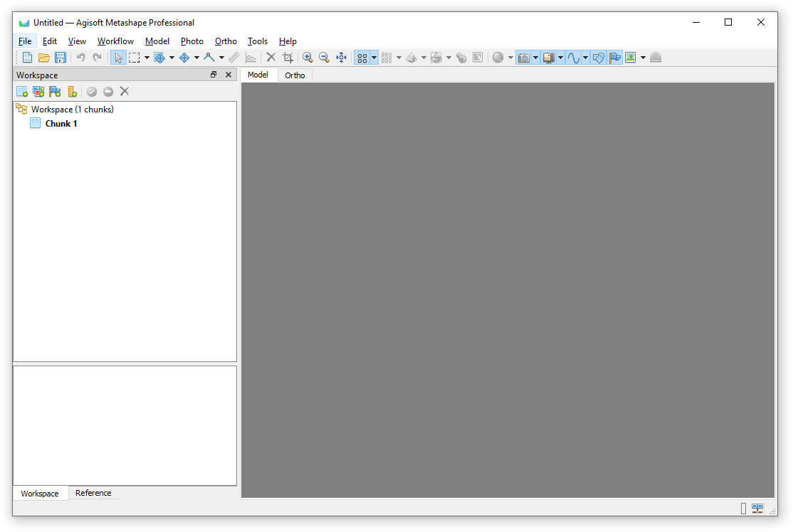
Task: Click the grey minus Disable icon
Action: [x=108, y=92]
